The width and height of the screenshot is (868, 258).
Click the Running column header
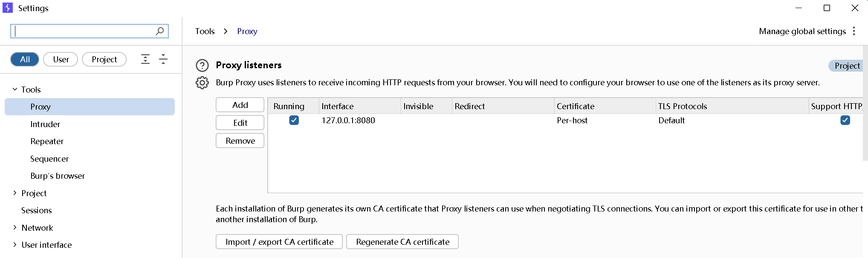pyautogui.click(x=294, y=106)
